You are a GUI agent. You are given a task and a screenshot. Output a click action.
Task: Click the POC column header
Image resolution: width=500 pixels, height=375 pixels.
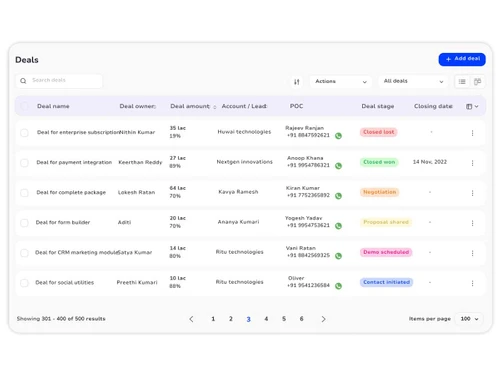click(x=296, y=106)
